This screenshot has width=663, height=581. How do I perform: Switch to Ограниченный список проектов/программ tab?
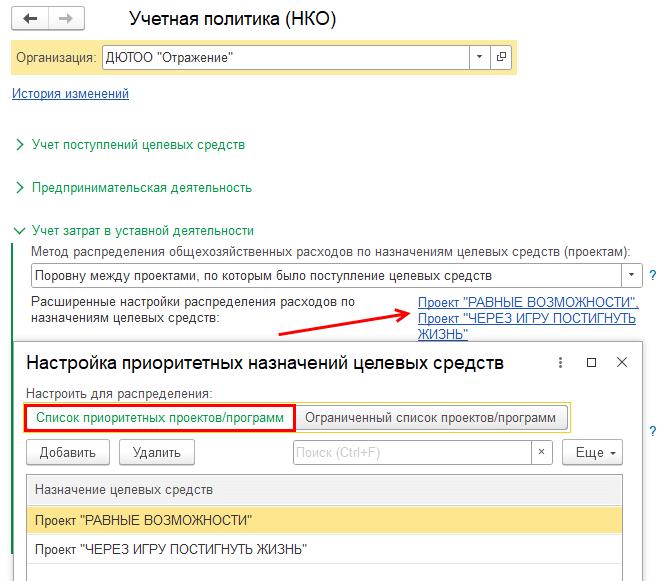point(431,418)
